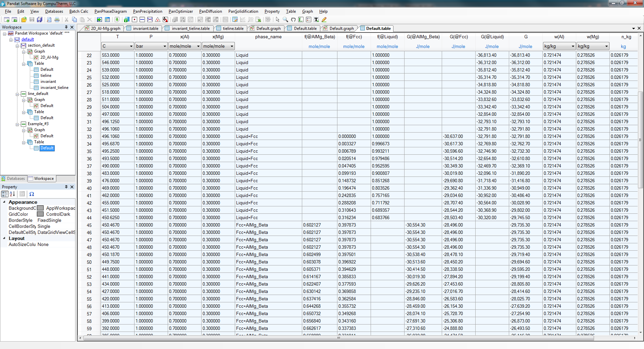Switch to the Databases panel tab
The image size is (644, 349).
[13, 179]
